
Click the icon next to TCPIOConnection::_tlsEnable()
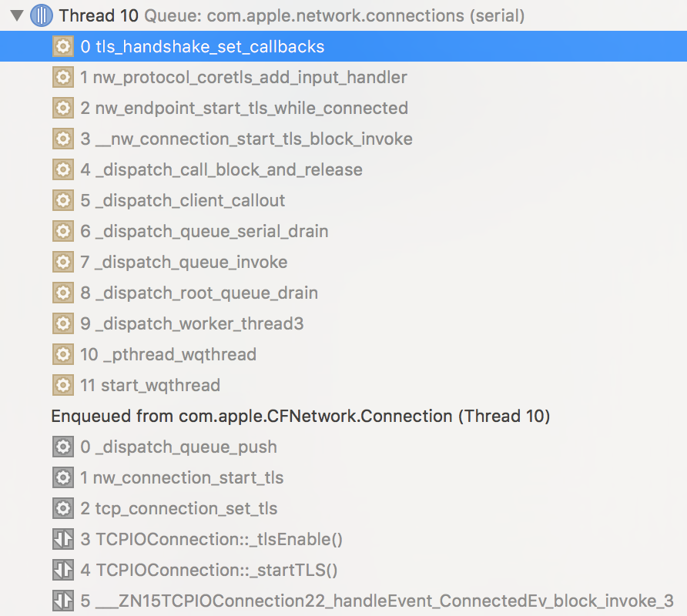[x=62, y=539]
